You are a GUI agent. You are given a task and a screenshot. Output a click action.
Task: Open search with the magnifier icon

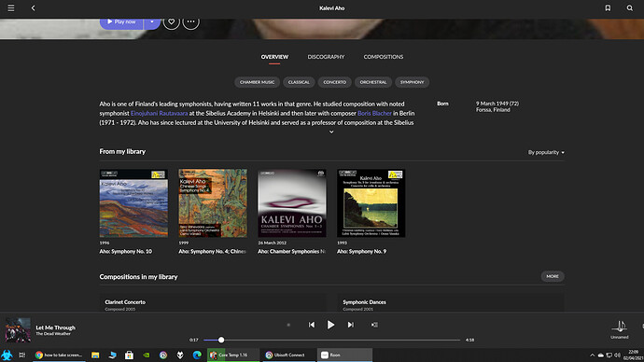click(x=630, y=8)
